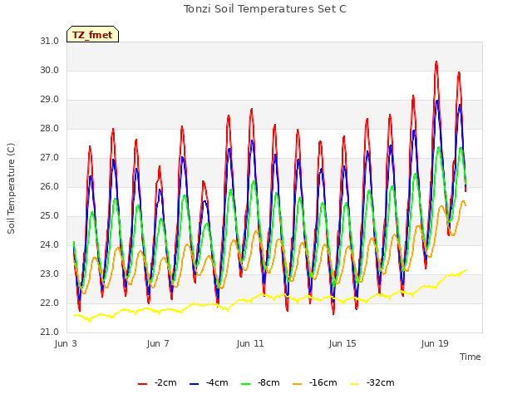Click the orange -16cm legend swatch
The height and width of the screenshot is (399, 532).
coord(298,384)
